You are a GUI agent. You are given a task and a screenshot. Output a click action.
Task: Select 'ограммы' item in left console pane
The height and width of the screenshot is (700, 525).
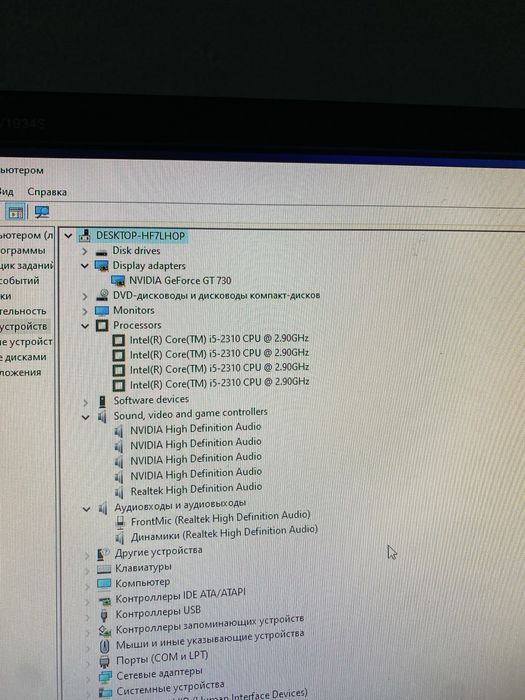22,250
